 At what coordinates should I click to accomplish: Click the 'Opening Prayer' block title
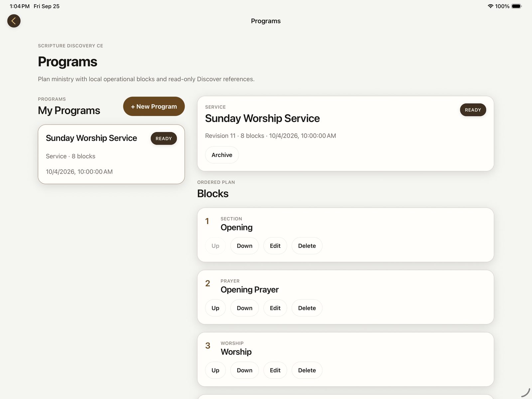click(250, 290)
